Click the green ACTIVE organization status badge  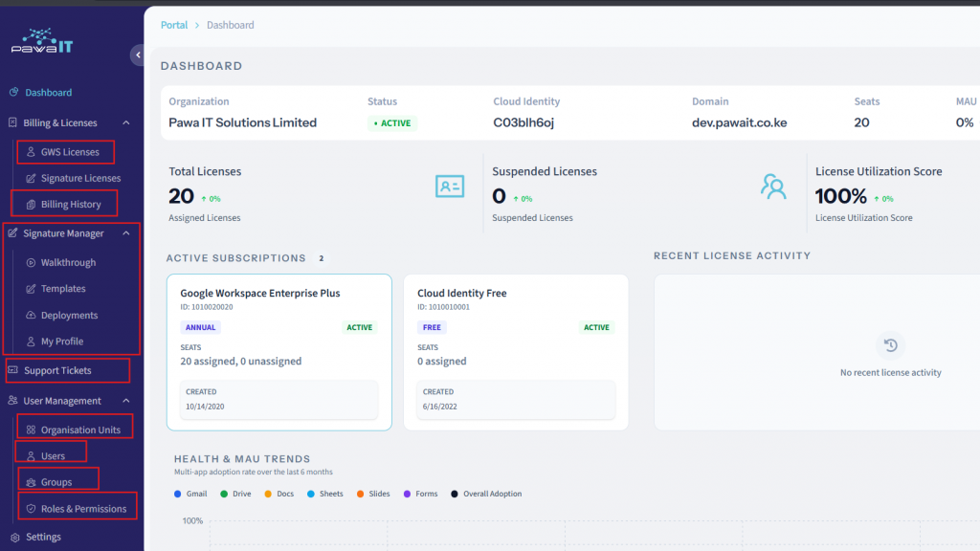click(x=391, y=123)
